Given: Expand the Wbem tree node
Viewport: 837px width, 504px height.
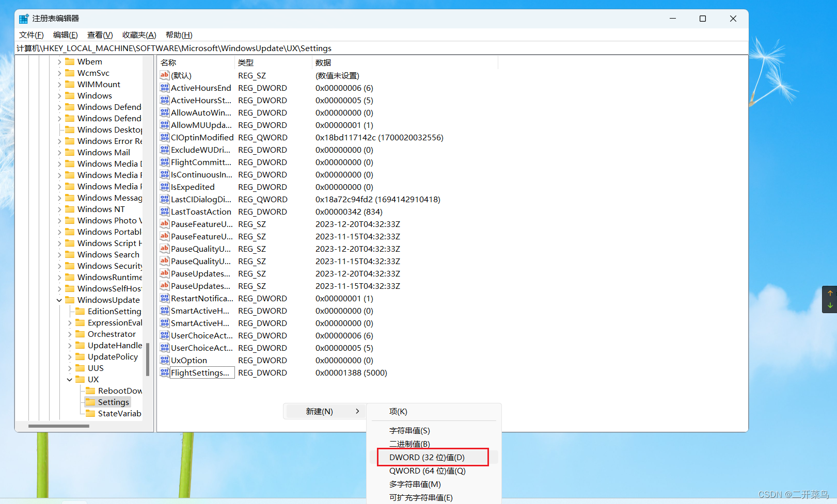Looking at the screenshot, I should [x=59, y=61].
